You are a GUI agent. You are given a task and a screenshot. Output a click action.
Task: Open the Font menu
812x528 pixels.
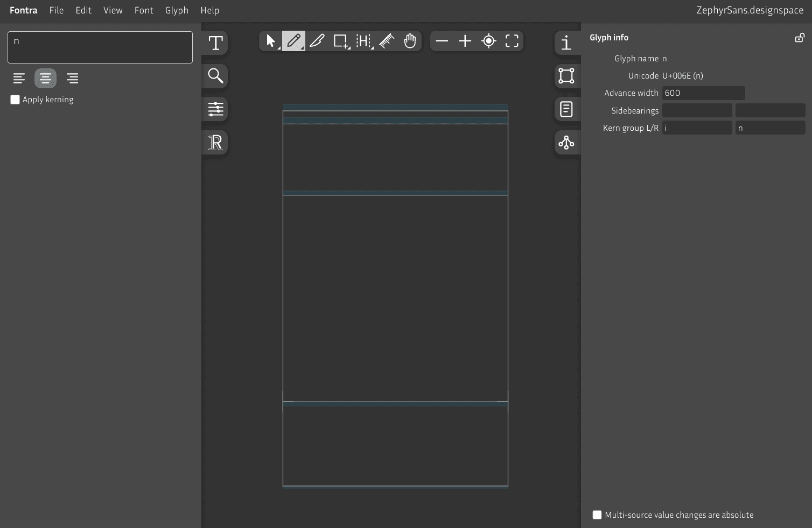click(144, 10)
